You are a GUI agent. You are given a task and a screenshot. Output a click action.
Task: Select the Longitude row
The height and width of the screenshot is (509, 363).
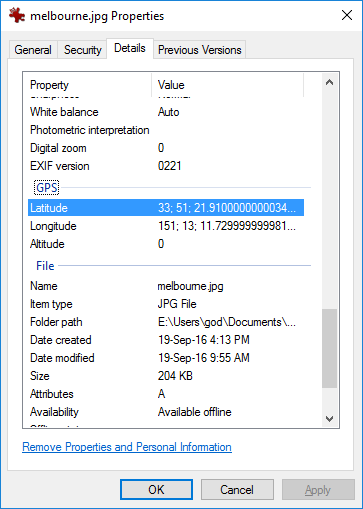point(166,226)
